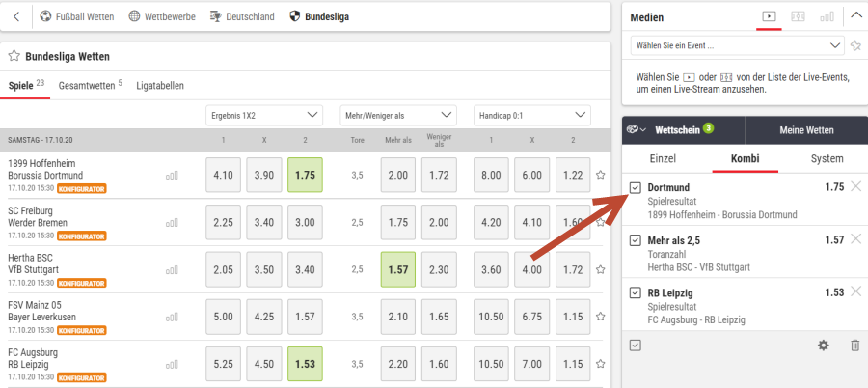The image size is (868, 388).
Task: Open stats icon for Mainz 05 vs Leverkusen
Action: click(173, 317)
